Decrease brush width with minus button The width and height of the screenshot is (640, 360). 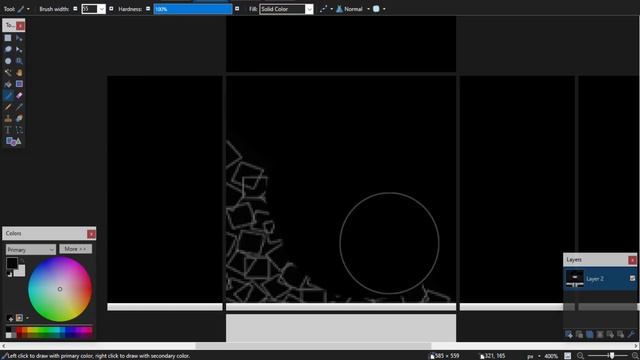pos(75,9)
